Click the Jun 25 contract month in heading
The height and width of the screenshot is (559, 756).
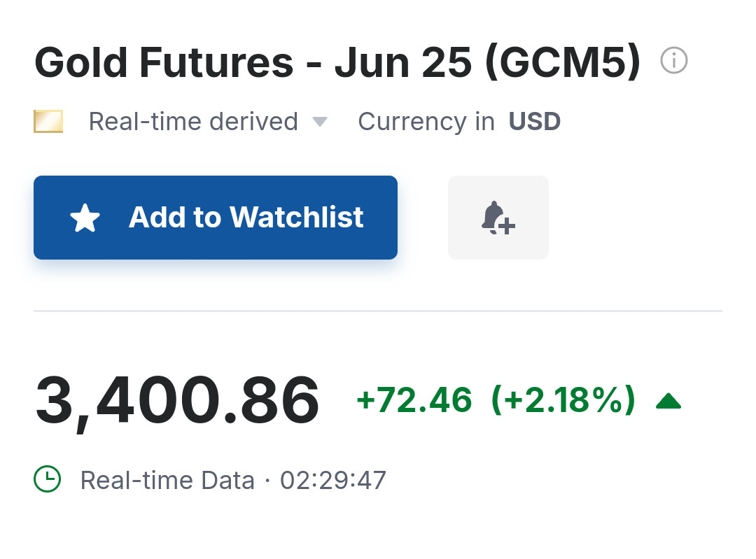(x=402, y=62)
